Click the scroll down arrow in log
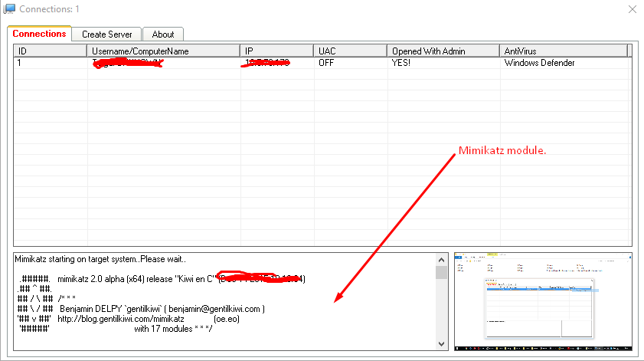The image size is (644, 361). [x=442, y=343]
